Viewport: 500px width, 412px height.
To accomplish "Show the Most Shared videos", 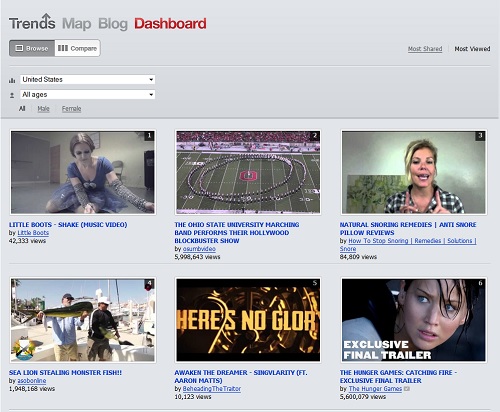I will [x=425, y=49].
